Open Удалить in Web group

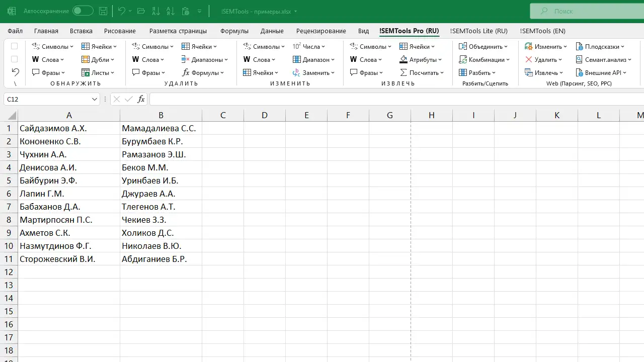(543, 59)
